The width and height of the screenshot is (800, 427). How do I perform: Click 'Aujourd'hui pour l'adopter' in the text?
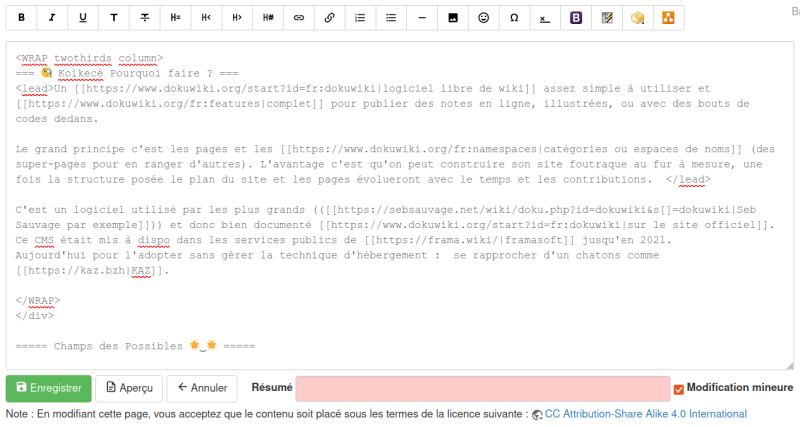tap(99, 256)
